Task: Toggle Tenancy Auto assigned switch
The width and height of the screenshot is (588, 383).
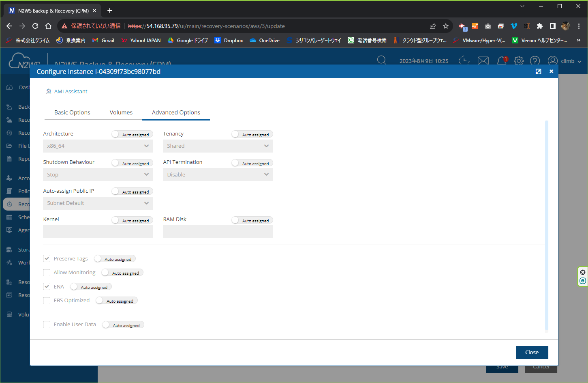Action: coord(252,134)
